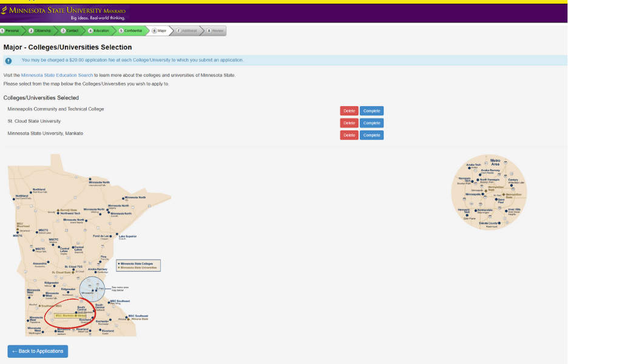Click blue metro area circle on state map
This screenshot has width=619, height=364.
[92, 289]
